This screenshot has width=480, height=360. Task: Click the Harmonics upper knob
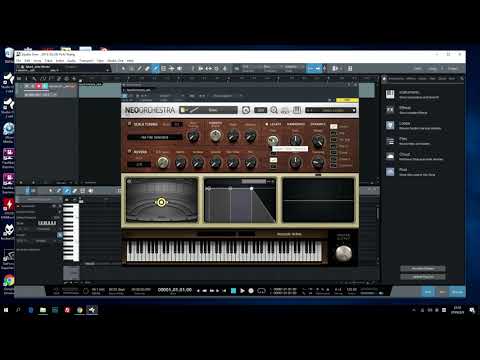(x=296, y=140)
